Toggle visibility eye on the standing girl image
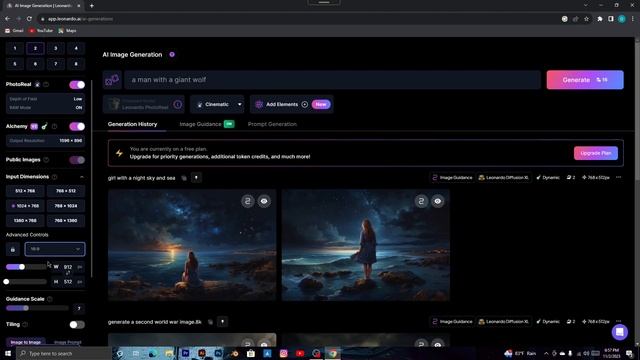The image size is (640, 360). pos(438,201)
